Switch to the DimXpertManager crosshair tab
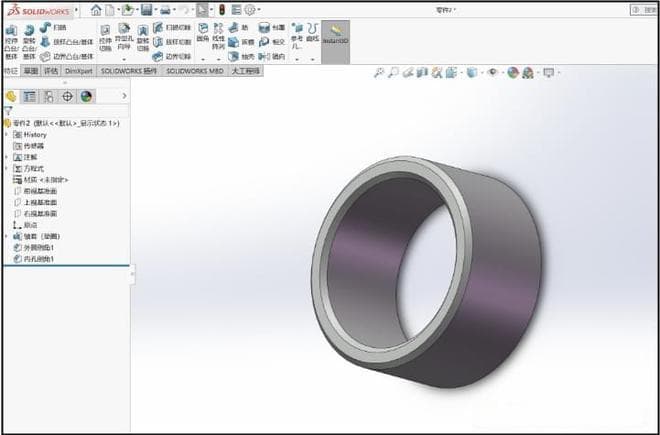The image size is (660, 435). click(x=67, y=96)
